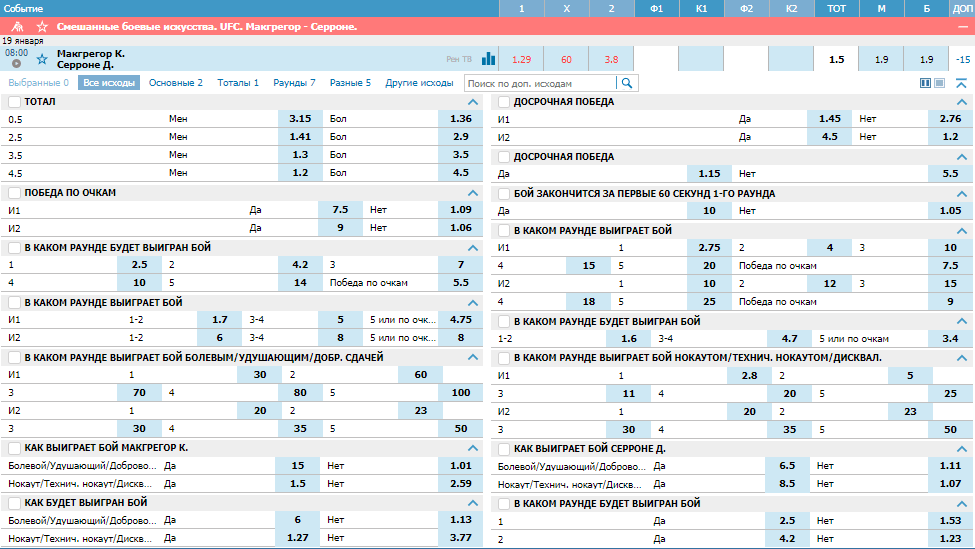Select total 2.5 Бол odds 2.9
The width and height of the screenshot is (975, 549).
460,137
